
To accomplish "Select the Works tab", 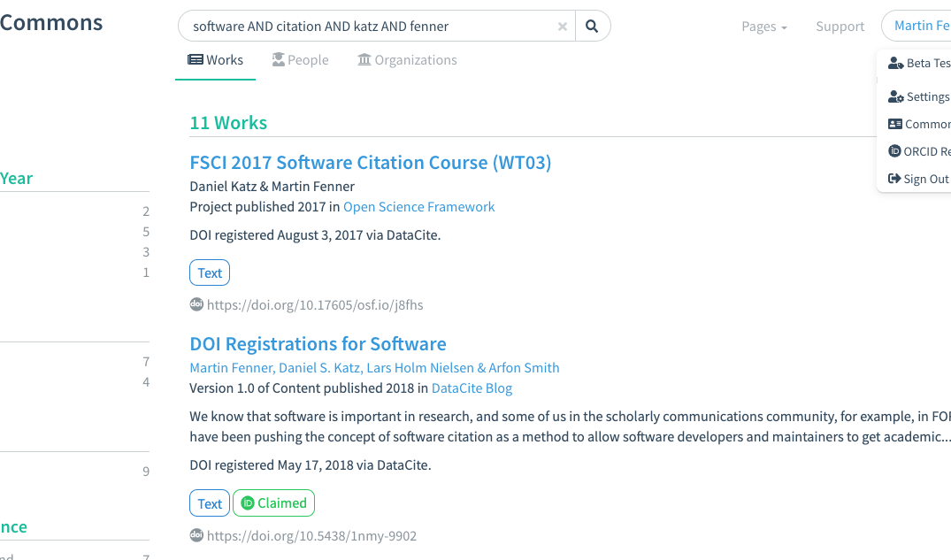I will pos(215,60).
